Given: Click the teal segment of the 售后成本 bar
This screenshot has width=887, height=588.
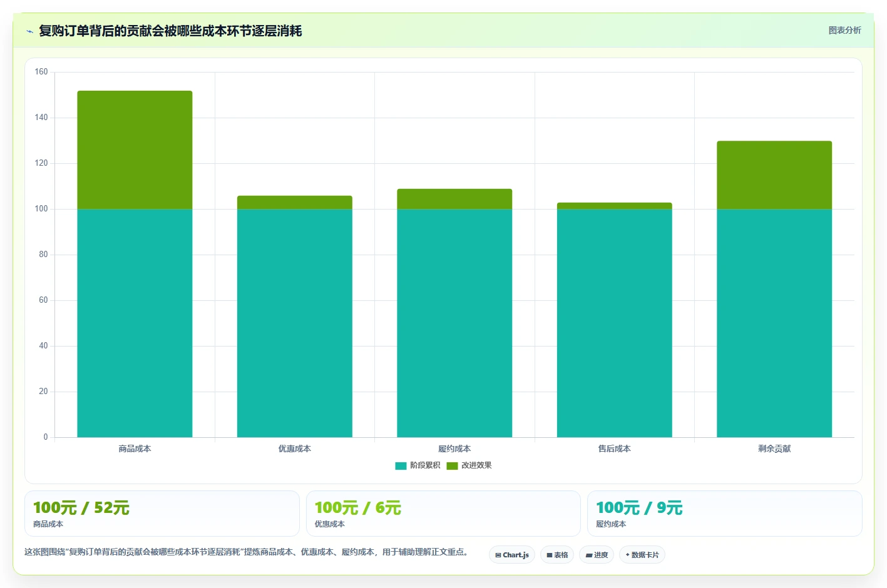Looking at the screenshot, I should pyautogui.click(x=615, y=323).
